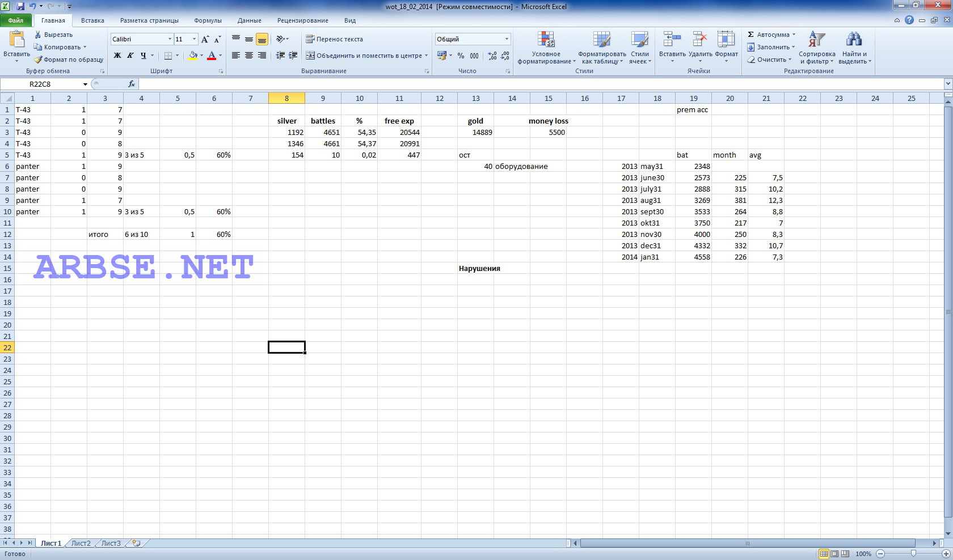
Task: Open the Clear (Очистить) menu
Action: tap(769, 60)
